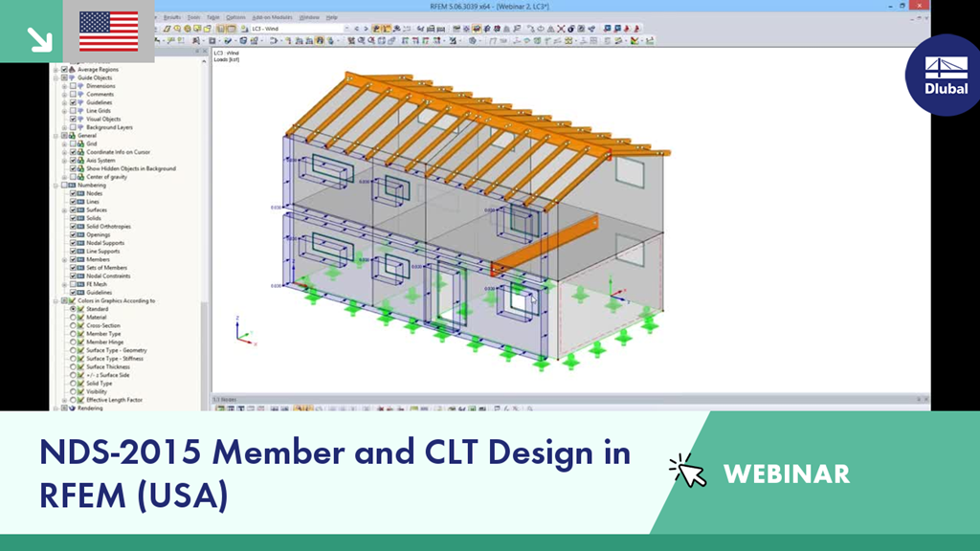Enable the Comments checkbox
980x551 pixels.
click(73, 95)
